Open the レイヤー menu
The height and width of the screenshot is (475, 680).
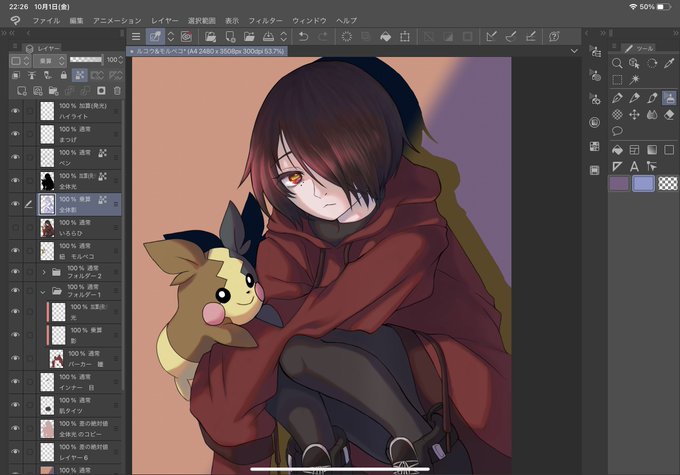(164, 20)
